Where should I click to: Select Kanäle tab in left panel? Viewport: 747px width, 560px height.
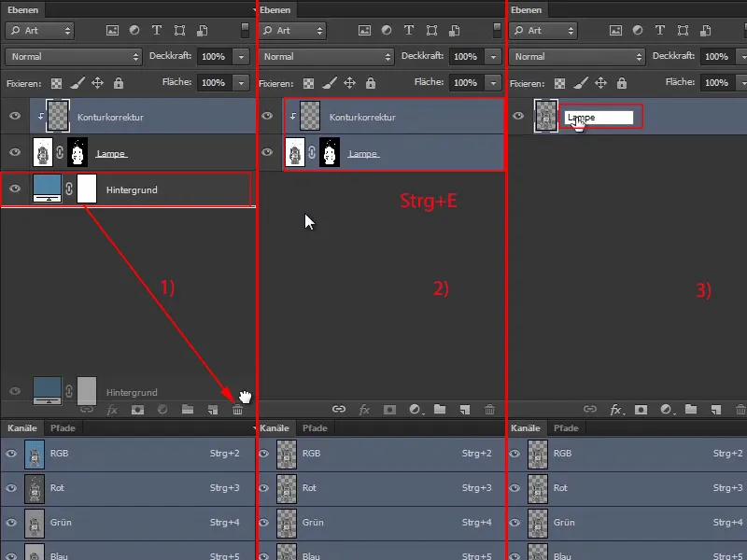pyautogui.click(x=21, y=427)
